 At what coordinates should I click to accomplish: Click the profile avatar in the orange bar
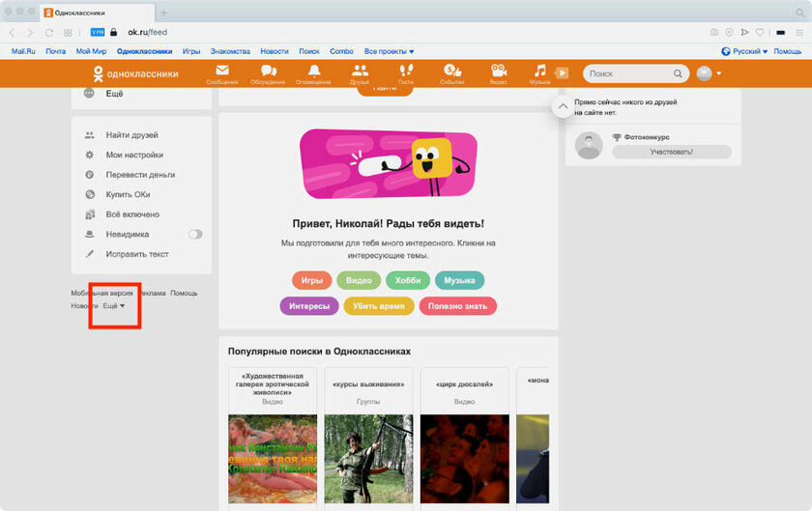[x=704, y=73]
